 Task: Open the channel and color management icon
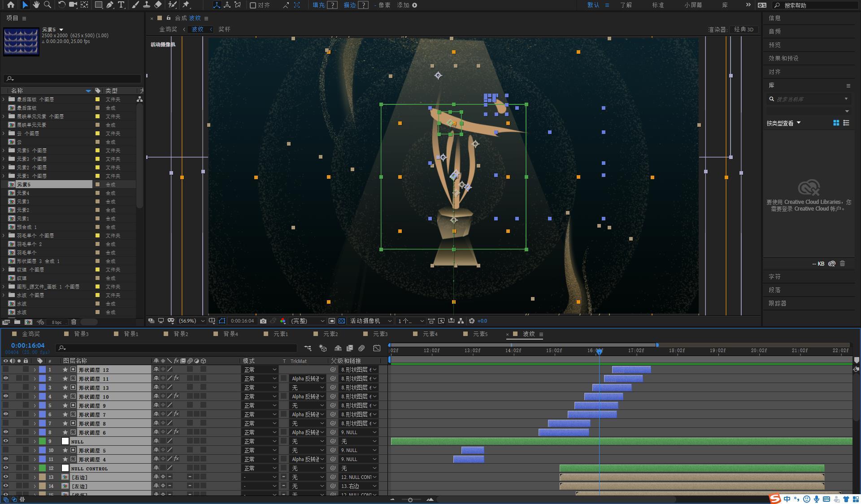tap(283, 321)
